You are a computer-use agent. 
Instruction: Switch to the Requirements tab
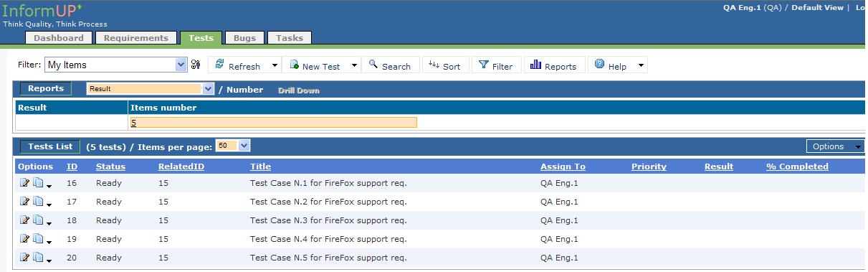pyautogui.click(x=136, y=38)
